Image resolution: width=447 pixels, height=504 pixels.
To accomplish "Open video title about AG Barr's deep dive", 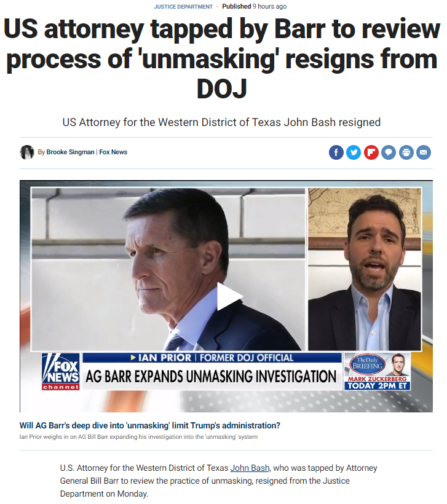I will pos(150,425).
